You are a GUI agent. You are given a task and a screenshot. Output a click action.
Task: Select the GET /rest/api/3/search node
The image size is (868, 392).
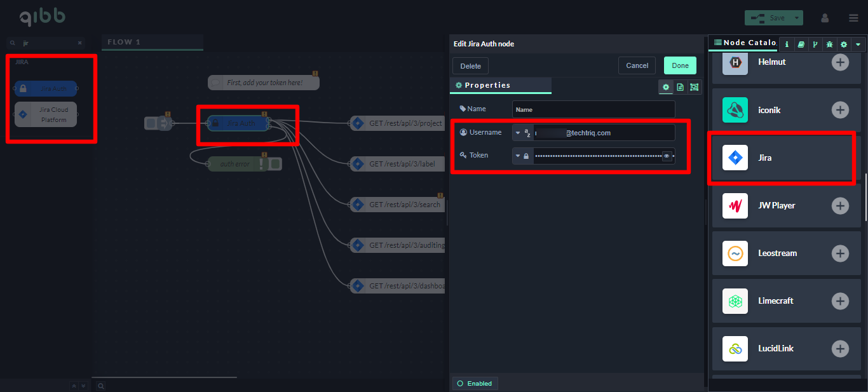(x=397, y=205)
